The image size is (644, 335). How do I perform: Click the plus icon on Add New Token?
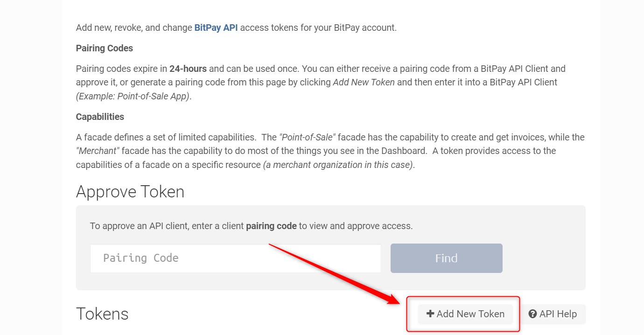point(430,314)
